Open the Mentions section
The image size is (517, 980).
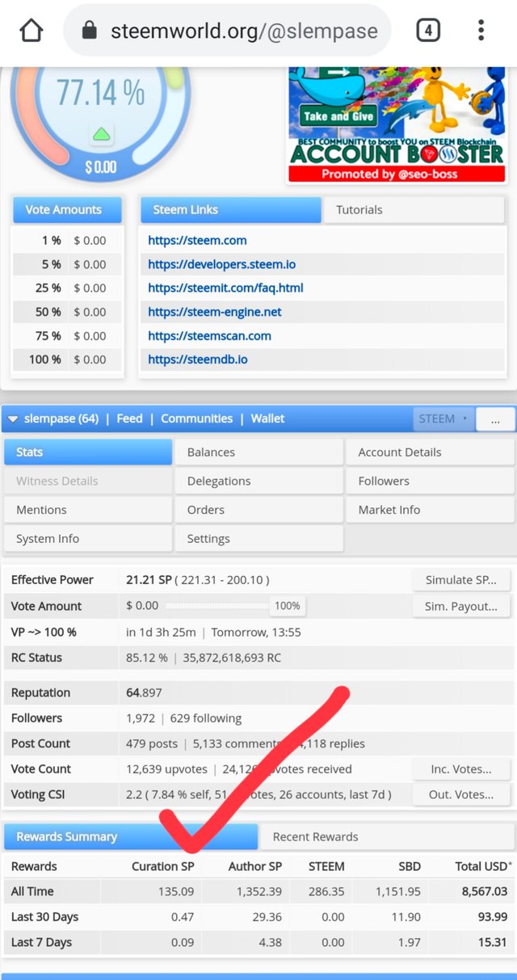click(x=88, y=511)
